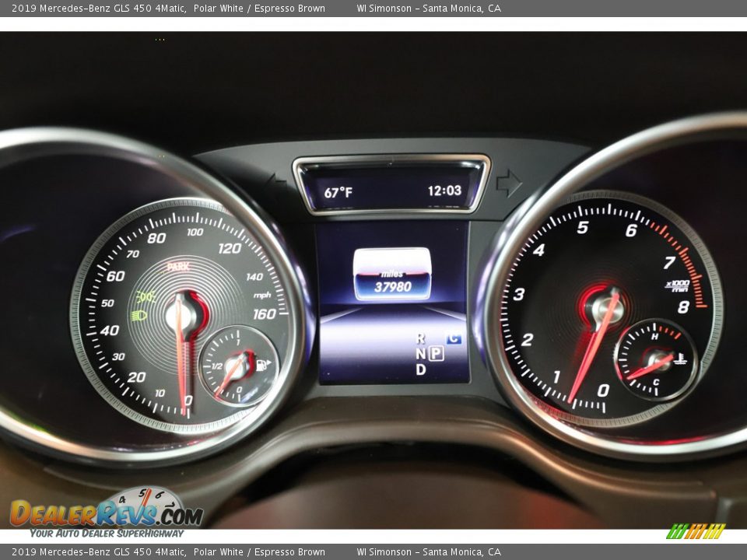Click the 67°F outside temperature reading
The width and height of the screenshot is (747, 560).
point(338,192)
